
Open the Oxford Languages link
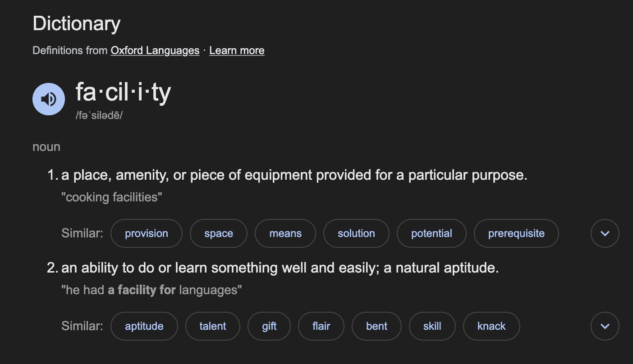[155, 50]
